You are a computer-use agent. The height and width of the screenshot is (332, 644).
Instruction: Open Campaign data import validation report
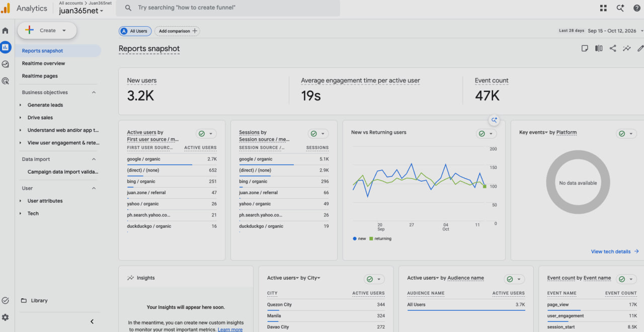(x=63, y=172)
